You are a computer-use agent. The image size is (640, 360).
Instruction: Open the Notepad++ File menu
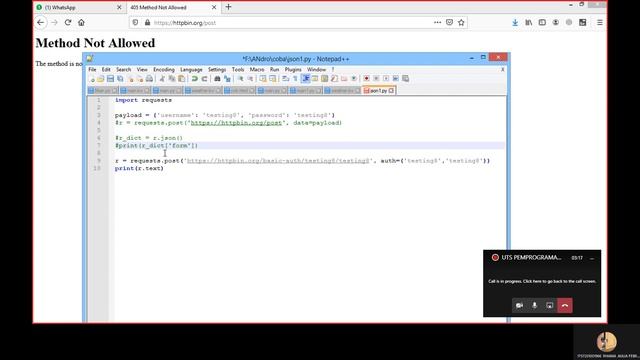(x=92, y=70)
